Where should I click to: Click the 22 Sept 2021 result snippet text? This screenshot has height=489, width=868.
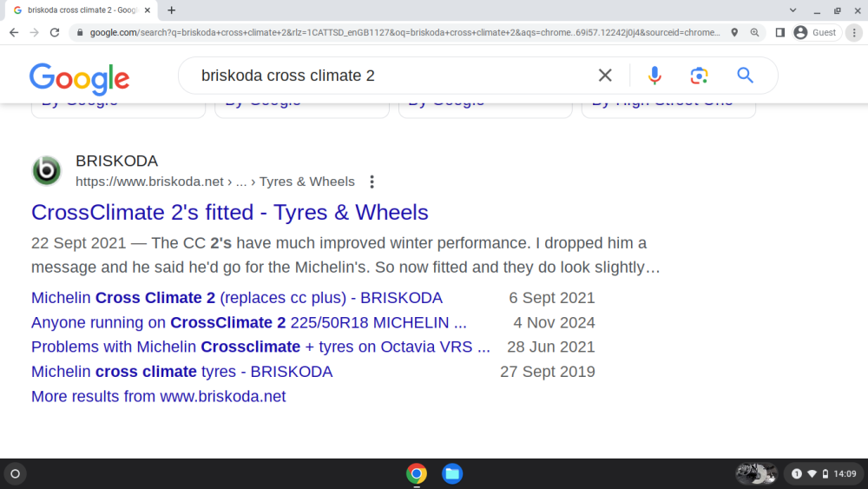[x=345, y=254]
